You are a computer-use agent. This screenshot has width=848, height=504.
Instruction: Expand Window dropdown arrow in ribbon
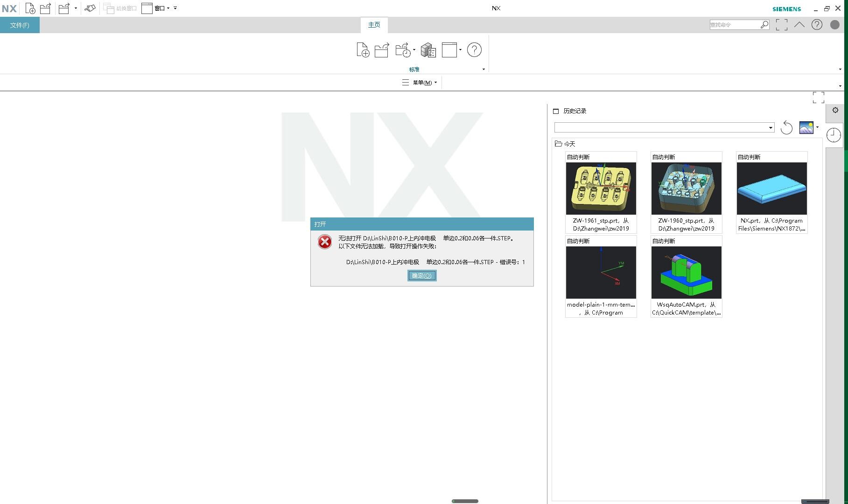pos(460,50)
